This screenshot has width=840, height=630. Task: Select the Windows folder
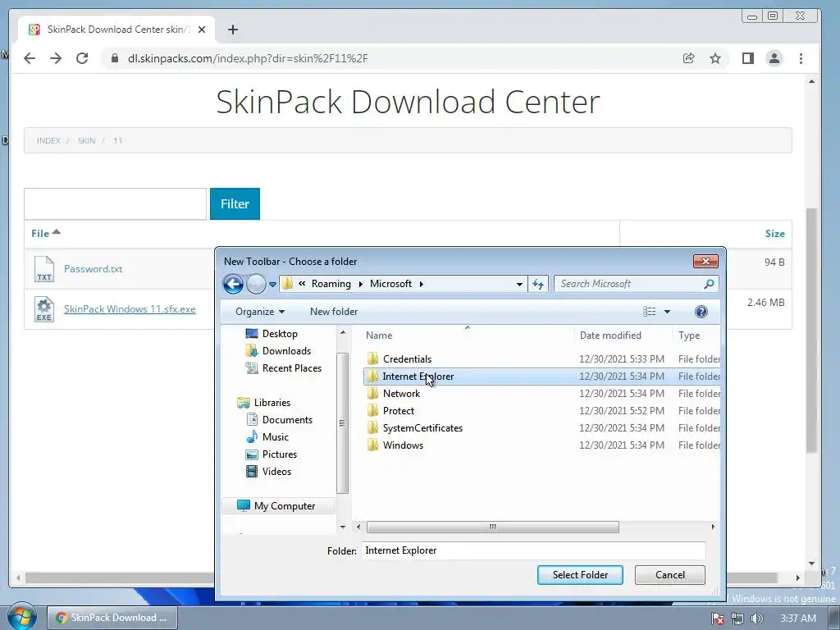(x=403, y=445)
